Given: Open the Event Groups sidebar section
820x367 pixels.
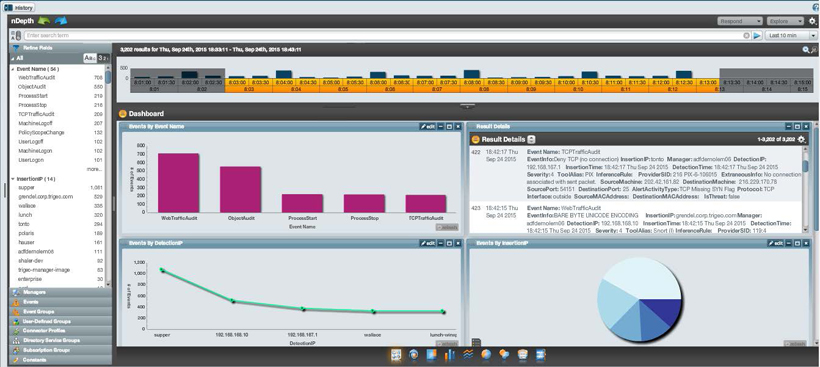Looking at the screenshot, I should click(x=60, y=312).
